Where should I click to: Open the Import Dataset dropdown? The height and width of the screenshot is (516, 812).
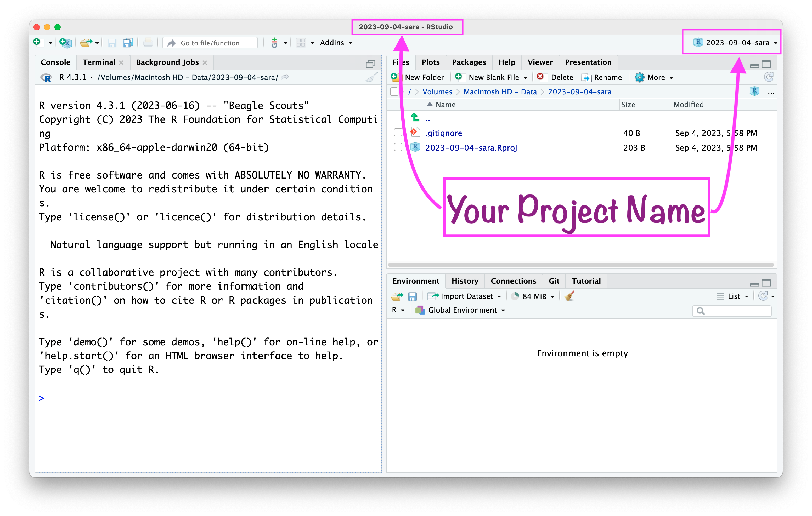(x=467, y=296)
